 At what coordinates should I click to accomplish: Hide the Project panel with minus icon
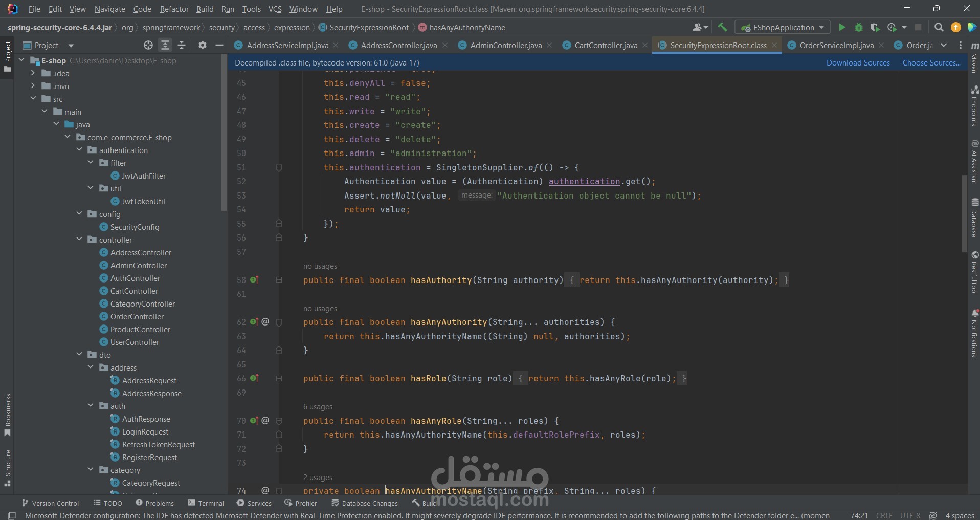[x=219, y=46]
